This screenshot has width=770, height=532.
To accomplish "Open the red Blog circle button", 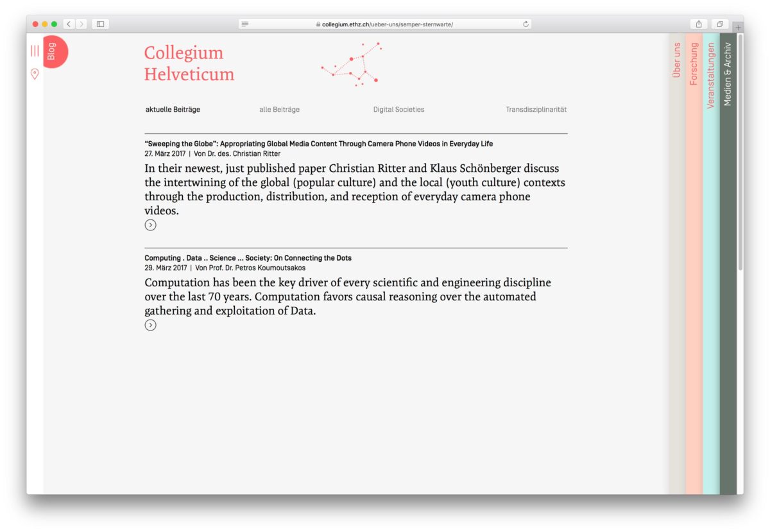I will (x=54, y=51).
